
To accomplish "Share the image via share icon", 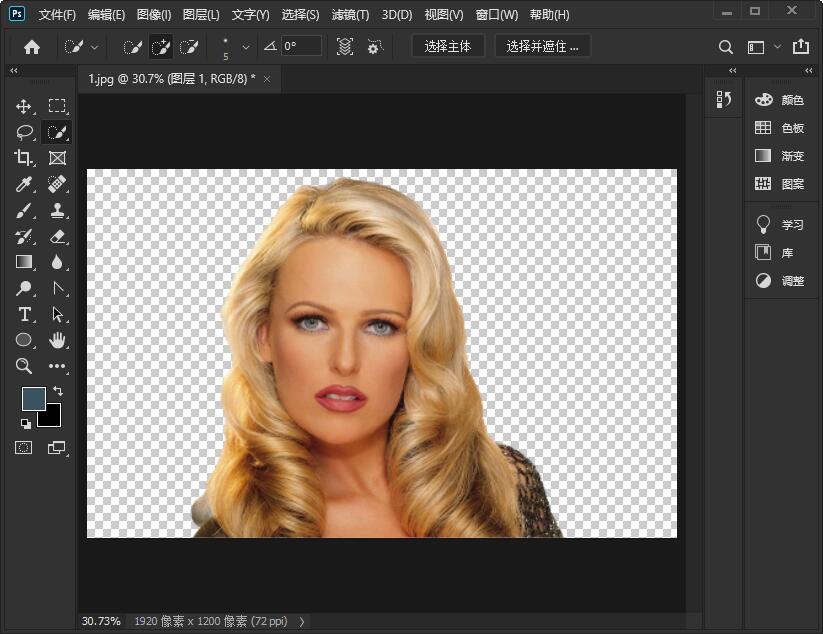I will pos(800,46).
